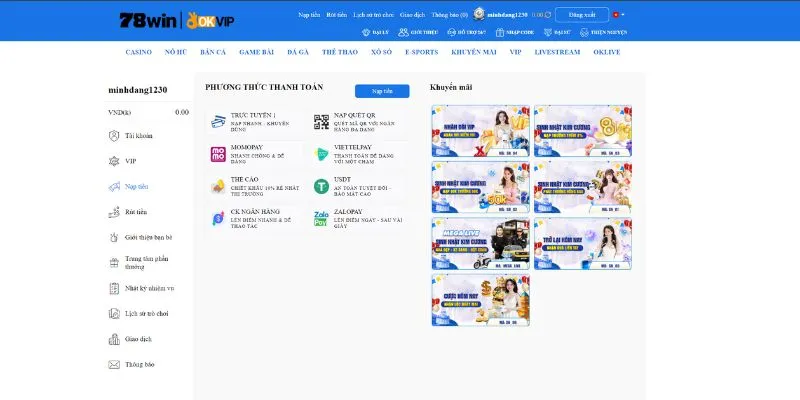Screen dimensions: 800x400
Task: Click the user avatar beside minhdang1230
Action: tap(479, 14)
